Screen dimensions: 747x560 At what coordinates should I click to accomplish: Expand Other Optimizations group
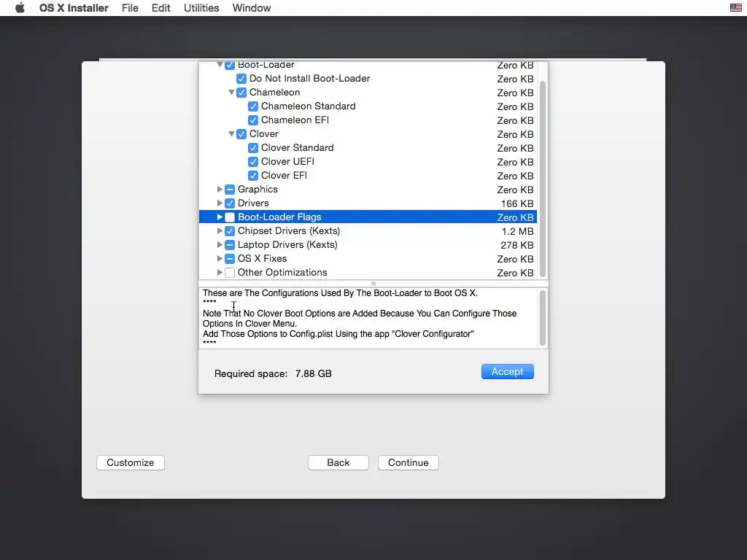click(220, 272)
